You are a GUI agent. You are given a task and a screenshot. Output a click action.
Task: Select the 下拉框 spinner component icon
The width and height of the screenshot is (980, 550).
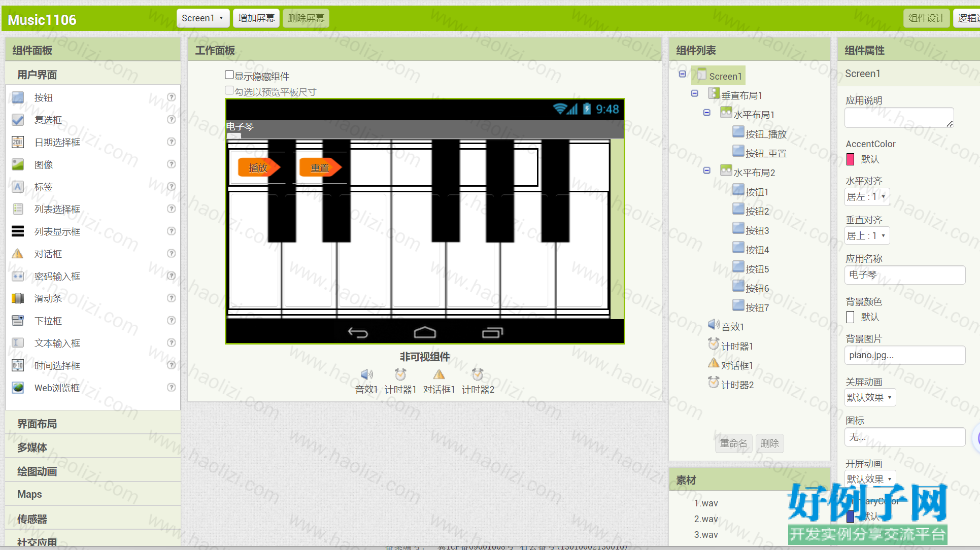tap(18, 321)
